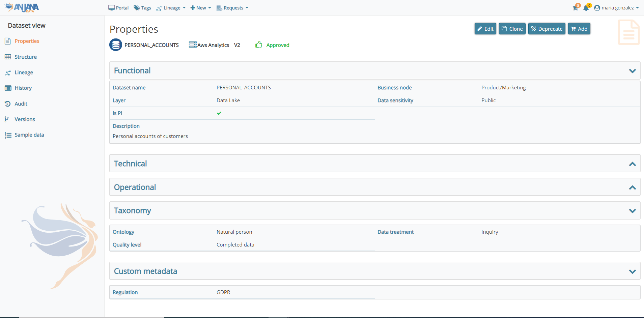Click the shopping cart icon in header
Viewport: 644px width, 318px height.
(x=576, y=8)
